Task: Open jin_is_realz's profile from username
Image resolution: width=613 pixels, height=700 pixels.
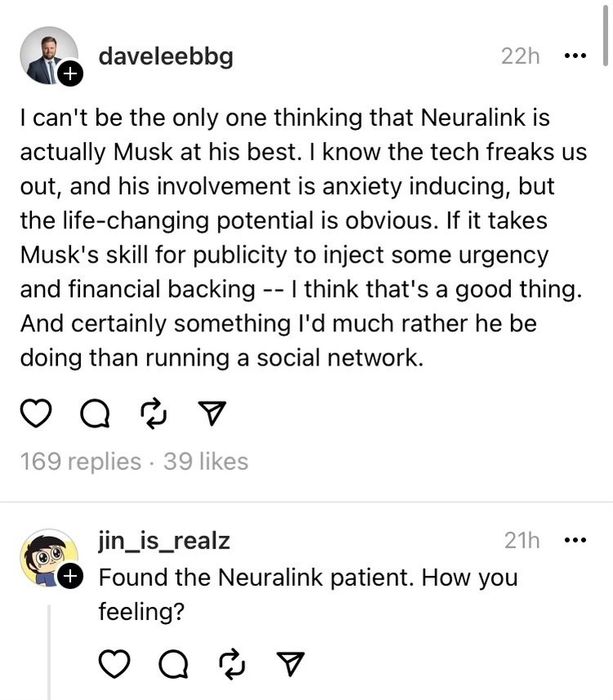Action: click(x=164, y=540)
